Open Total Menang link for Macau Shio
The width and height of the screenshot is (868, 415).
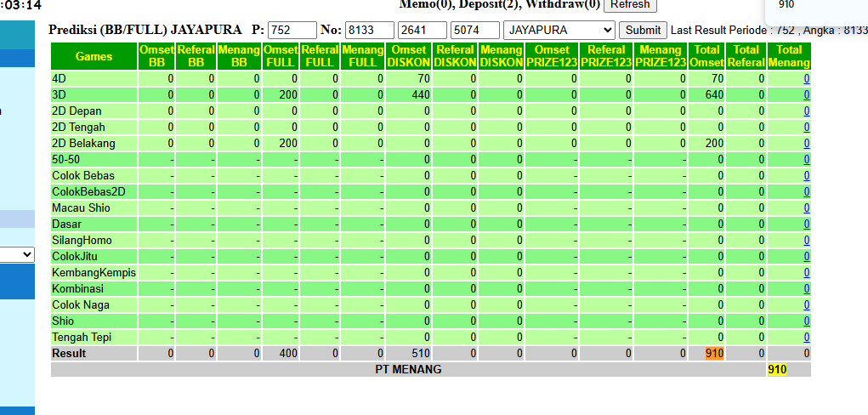[807, 208]
